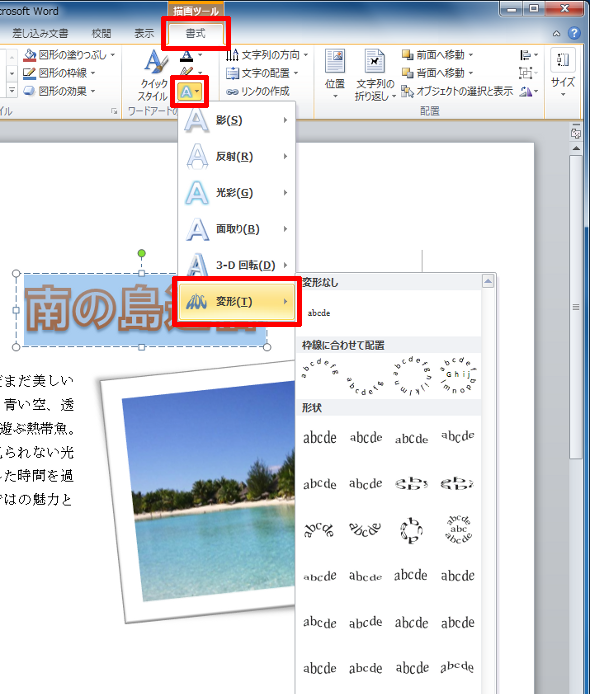The width and height of the screenshot is (590, 694).
Task: Open the Position (位置) icon
Action: [x=335, y=74]
